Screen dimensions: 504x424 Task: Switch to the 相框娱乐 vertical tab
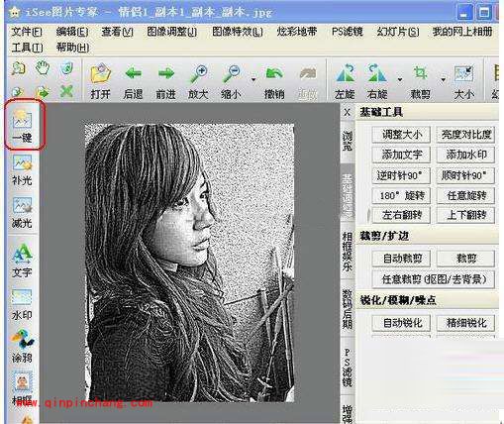(348, 252)
